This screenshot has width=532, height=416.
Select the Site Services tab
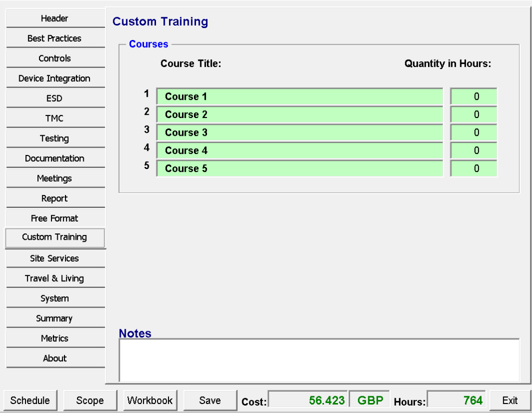tap(55, 258)
